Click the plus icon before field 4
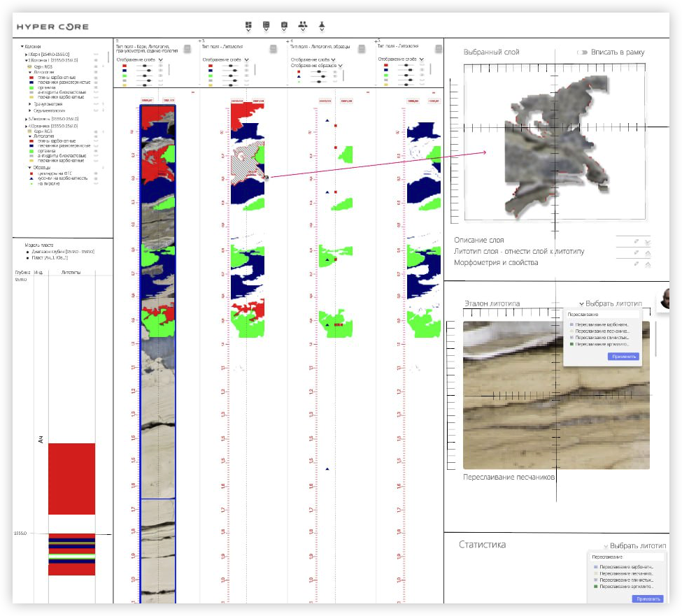This screenshot has width=682, height=616. pos(287,41)
